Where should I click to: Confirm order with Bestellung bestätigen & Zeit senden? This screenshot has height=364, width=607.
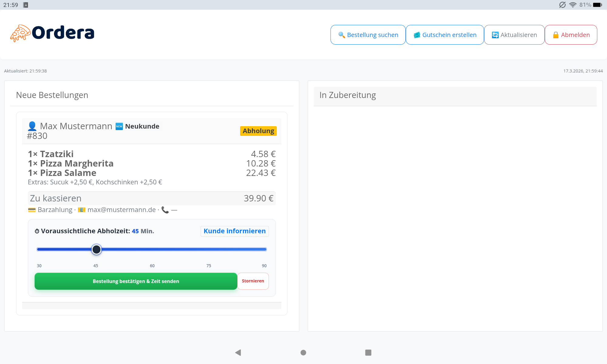[x=136, y=281]
